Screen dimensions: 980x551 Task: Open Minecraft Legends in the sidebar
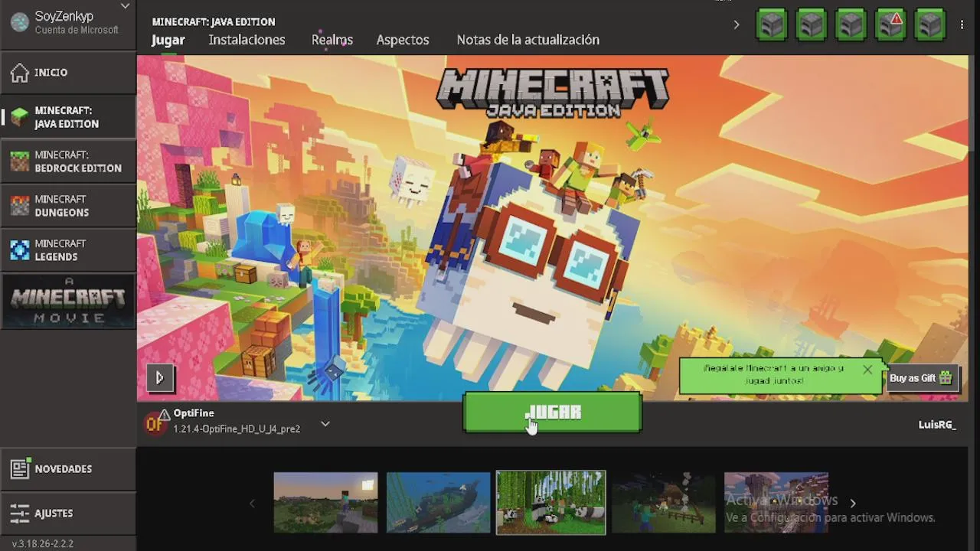[x=68, y=250]
